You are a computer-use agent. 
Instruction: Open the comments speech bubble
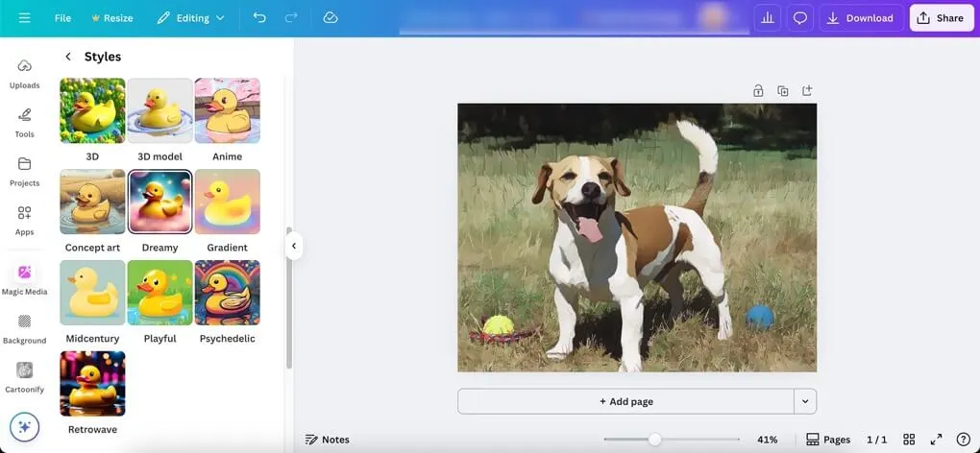pos(800,18)
